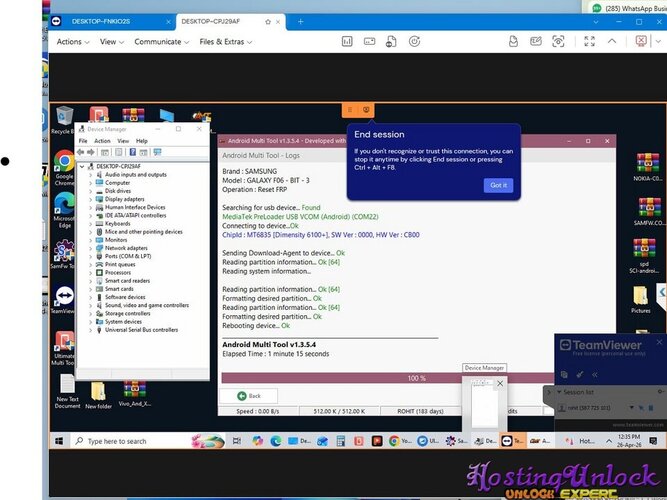Focus the Type here to search box
Image resolution: width=667 pixels, height=500 pixels.
point(149,441)
